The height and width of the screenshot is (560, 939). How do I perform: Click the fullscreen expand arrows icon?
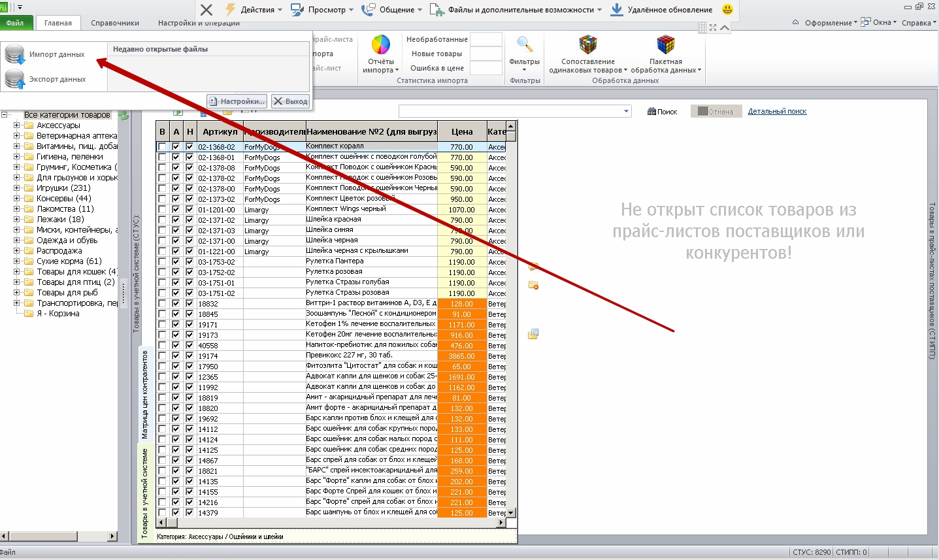pos(713,27)
